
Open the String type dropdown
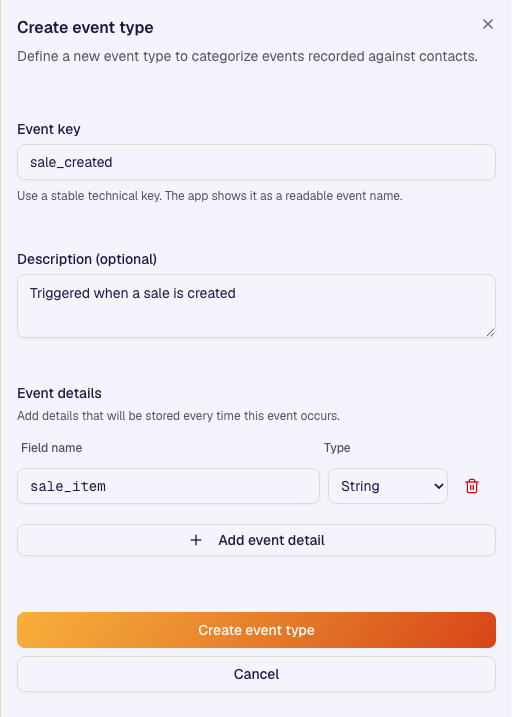[388, 486]
